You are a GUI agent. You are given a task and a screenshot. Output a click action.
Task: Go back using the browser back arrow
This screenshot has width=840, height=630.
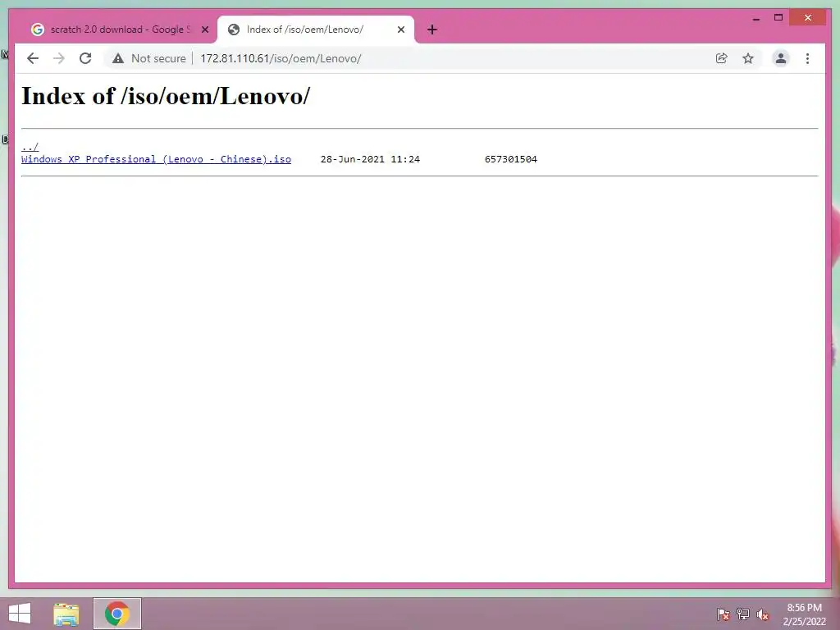tap(33, 58)
